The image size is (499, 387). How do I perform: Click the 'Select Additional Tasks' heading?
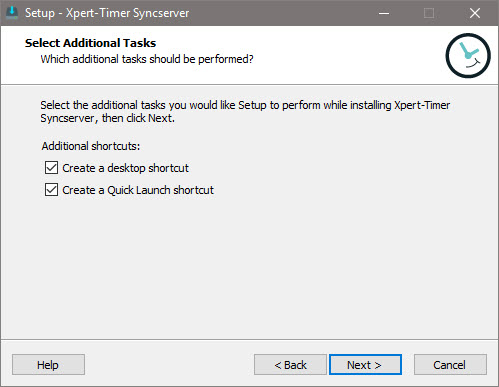(90, 43)
